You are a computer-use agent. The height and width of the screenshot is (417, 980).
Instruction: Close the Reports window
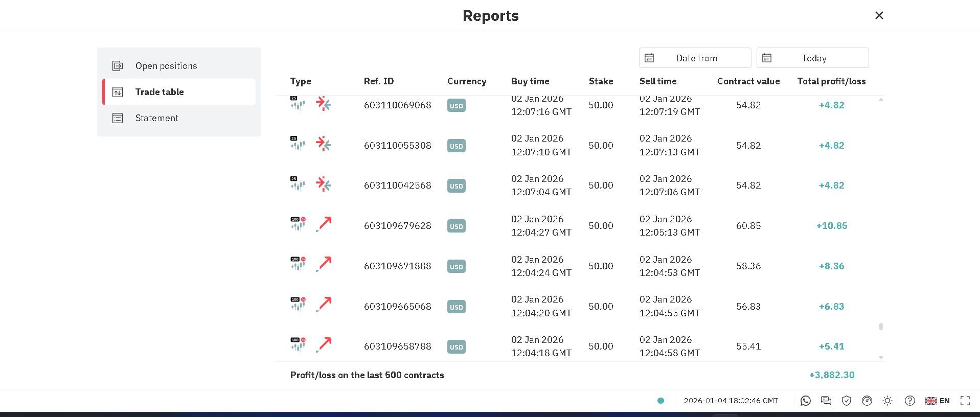(879, 16)
